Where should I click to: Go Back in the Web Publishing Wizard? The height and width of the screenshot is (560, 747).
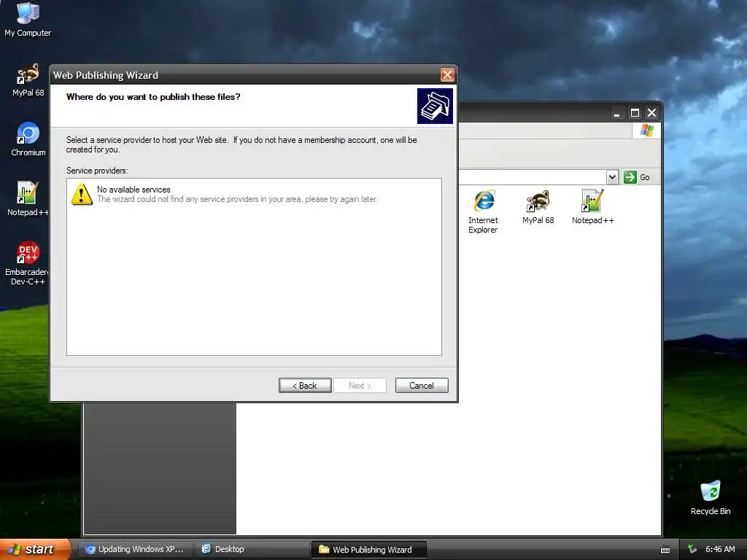tap(305, 385)
